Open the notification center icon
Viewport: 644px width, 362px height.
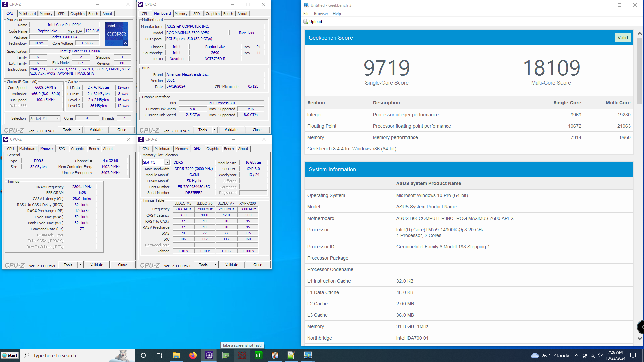(633, 356)
